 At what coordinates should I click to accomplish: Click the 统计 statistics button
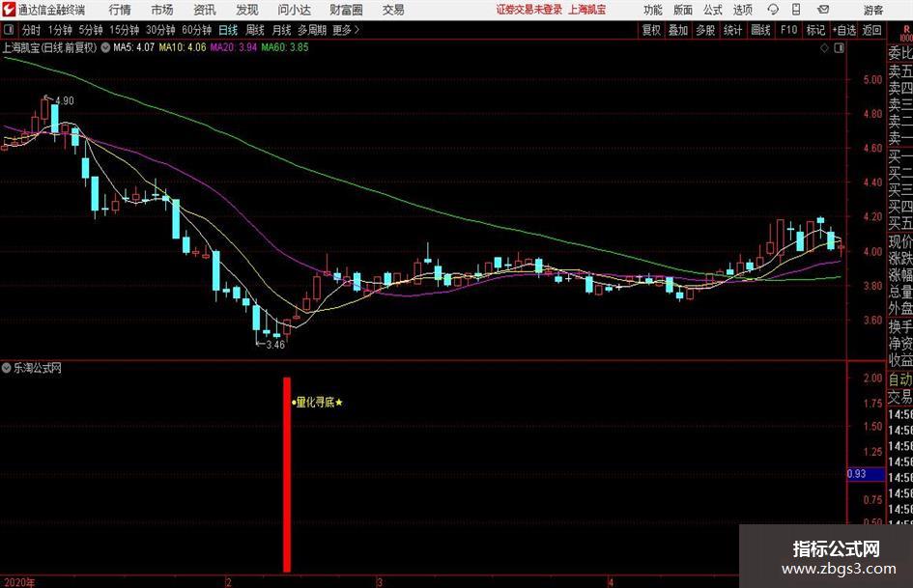point(732,30)
